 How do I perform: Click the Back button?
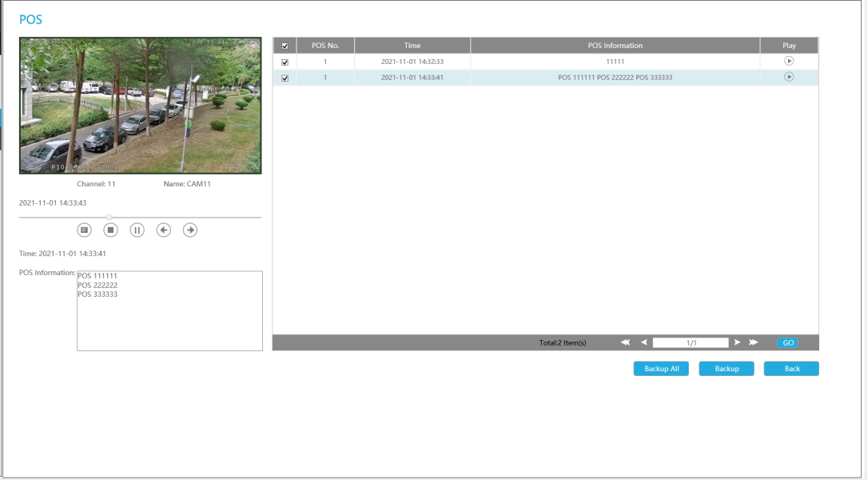(x=791, y=369)
